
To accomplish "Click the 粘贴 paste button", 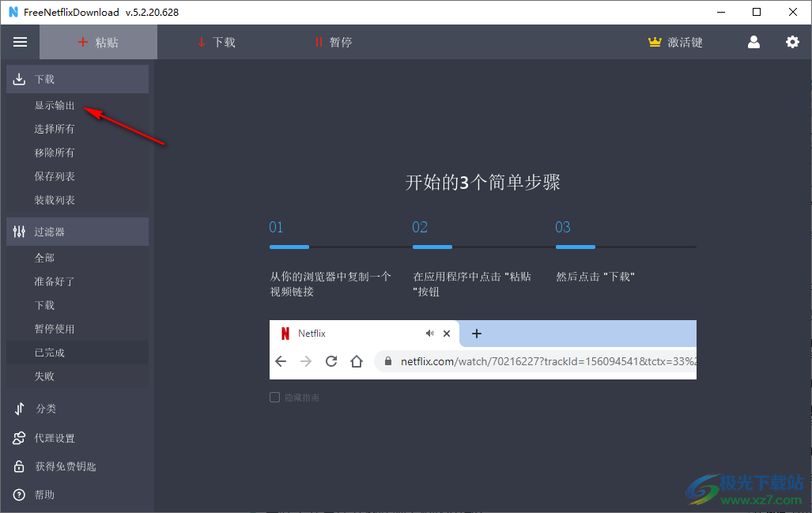I will tap(98, 42).
